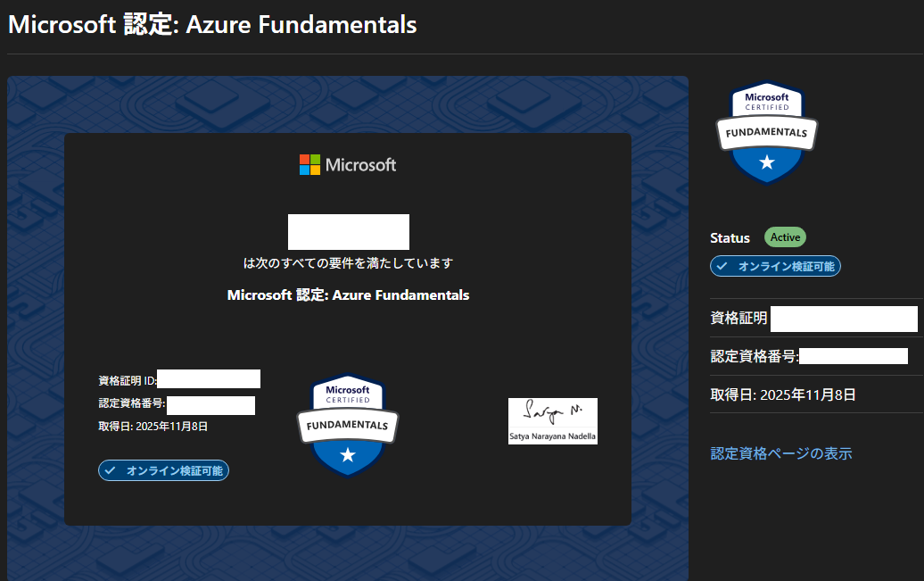Click the オンライン検証可能 badge on certificate

[x=163, y=470]
